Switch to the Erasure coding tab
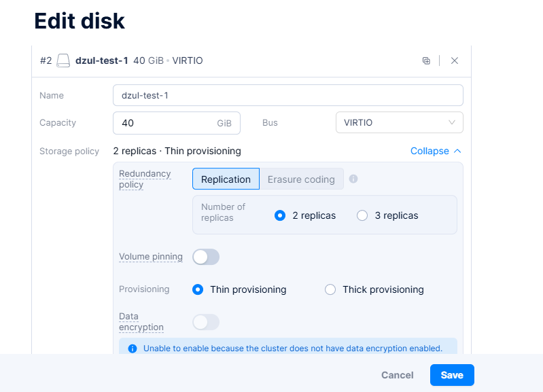Image resolution: width=543 pixels, height=392 pixels. (x=301, y=179)
